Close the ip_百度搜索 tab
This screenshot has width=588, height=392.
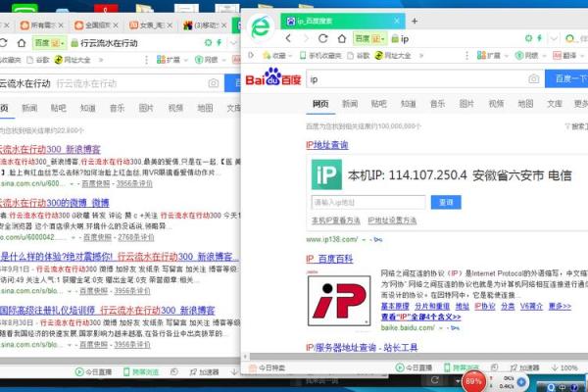point(396,21)
